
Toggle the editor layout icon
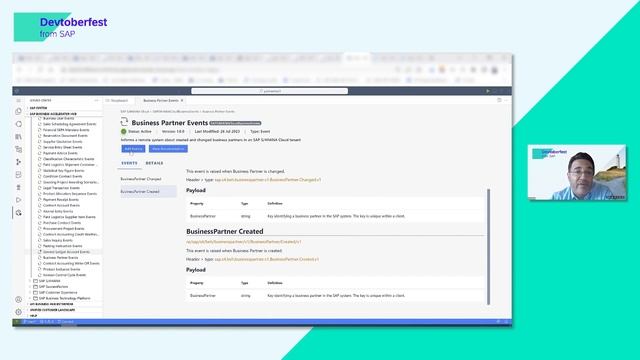click(x=499, y=100)
